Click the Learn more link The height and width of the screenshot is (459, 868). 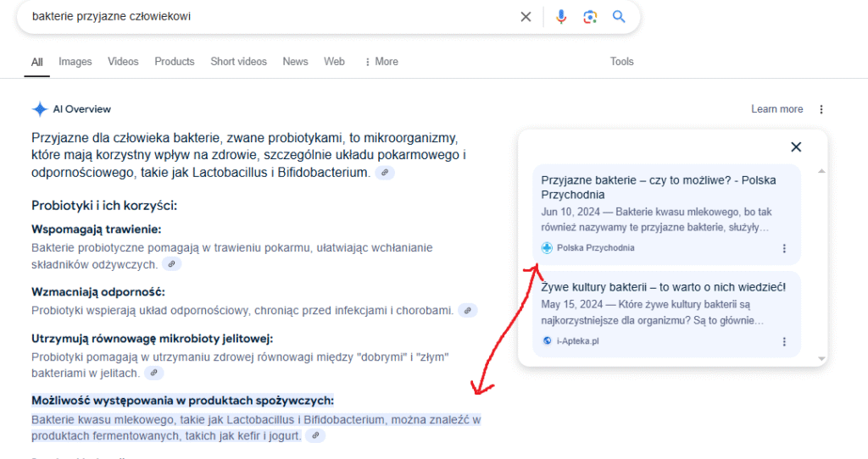coord(776,109)
